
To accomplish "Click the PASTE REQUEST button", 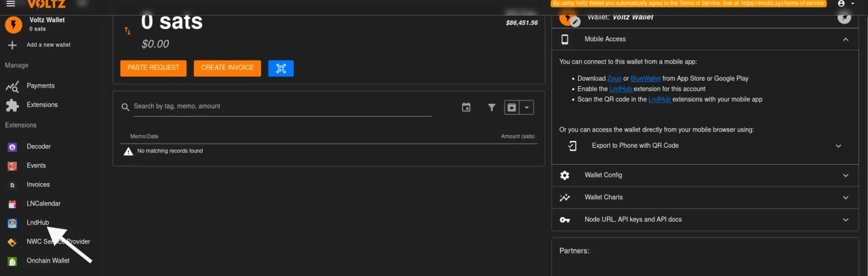I will pyautogui.click(x=153, y=68).
